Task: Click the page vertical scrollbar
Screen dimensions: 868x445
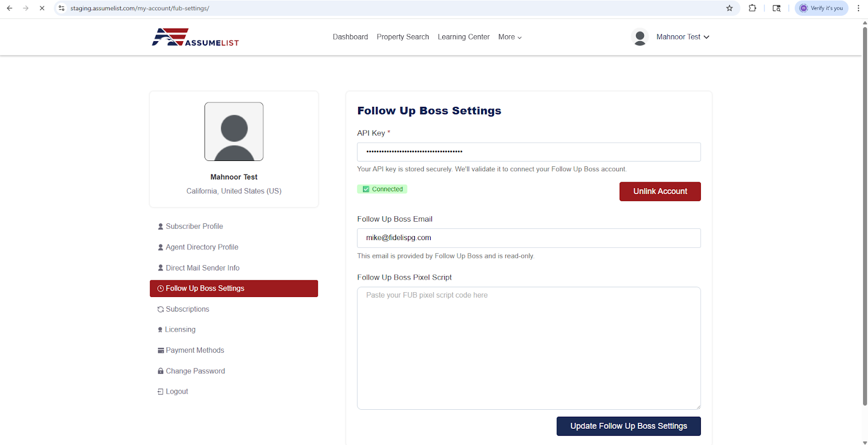Action: pos(865,217)
